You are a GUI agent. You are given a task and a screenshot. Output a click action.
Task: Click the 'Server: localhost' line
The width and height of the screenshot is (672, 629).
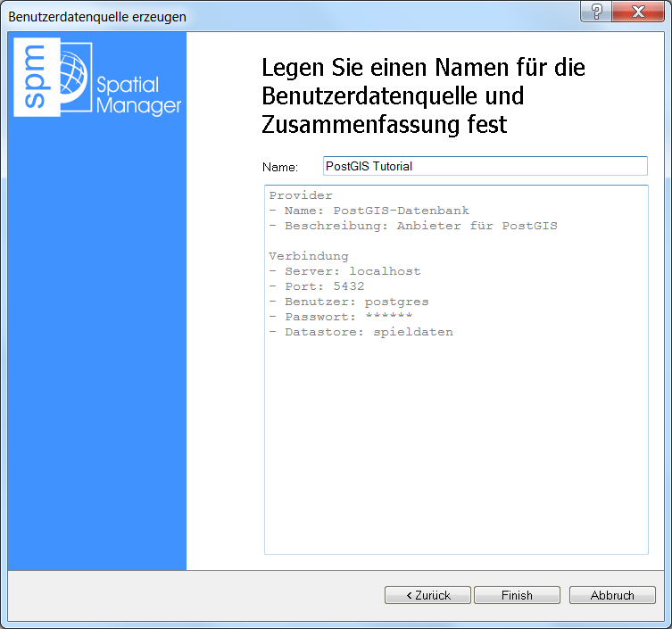pyautogui.click(x=345, y=271)
